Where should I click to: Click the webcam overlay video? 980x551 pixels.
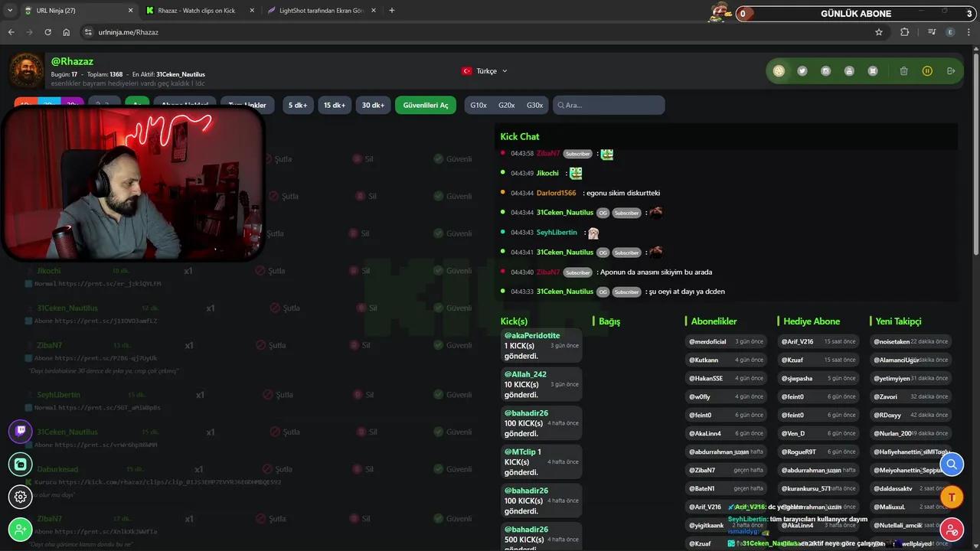132,184
